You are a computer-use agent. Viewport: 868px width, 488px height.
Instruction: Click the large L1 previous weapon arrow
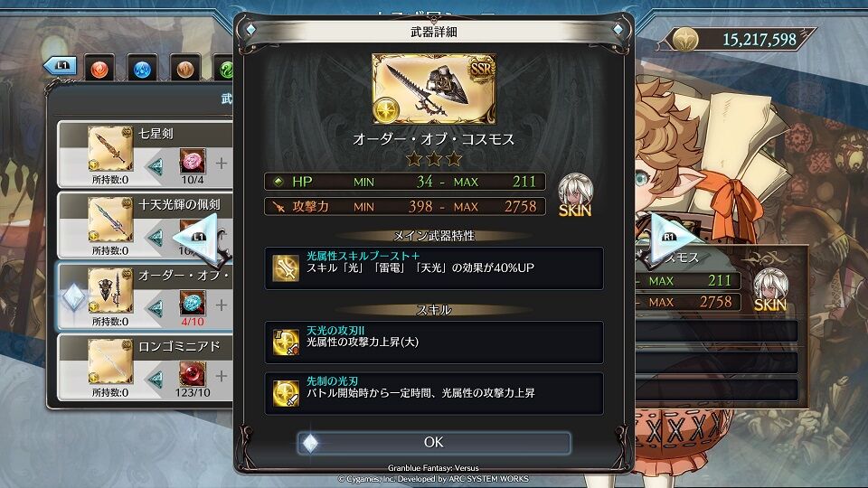(x=195, y=237)
